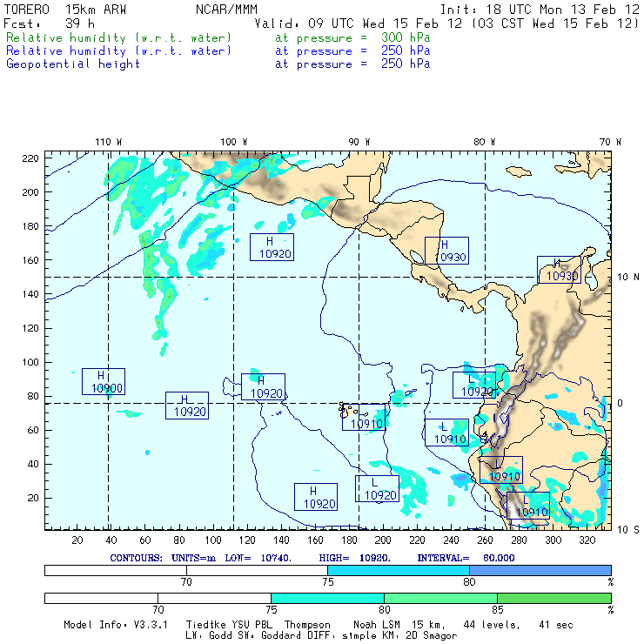Click the 'H 10930' box over Central America

[446, 251]
